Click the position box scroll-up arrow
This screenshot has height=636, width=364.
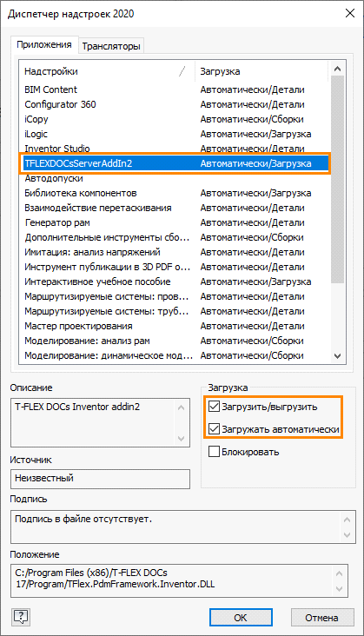coord(340,573)
